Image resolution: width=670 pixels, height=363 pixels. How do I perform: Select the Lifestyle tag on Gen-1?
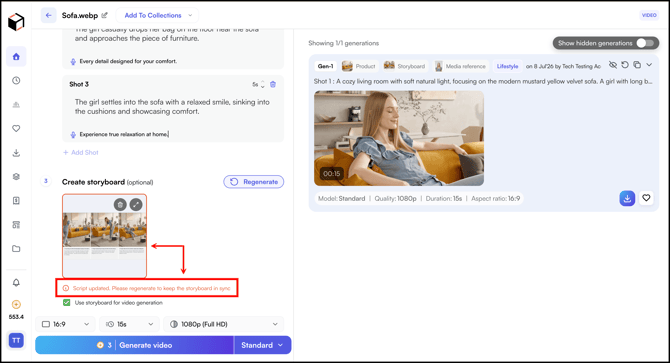507,66
